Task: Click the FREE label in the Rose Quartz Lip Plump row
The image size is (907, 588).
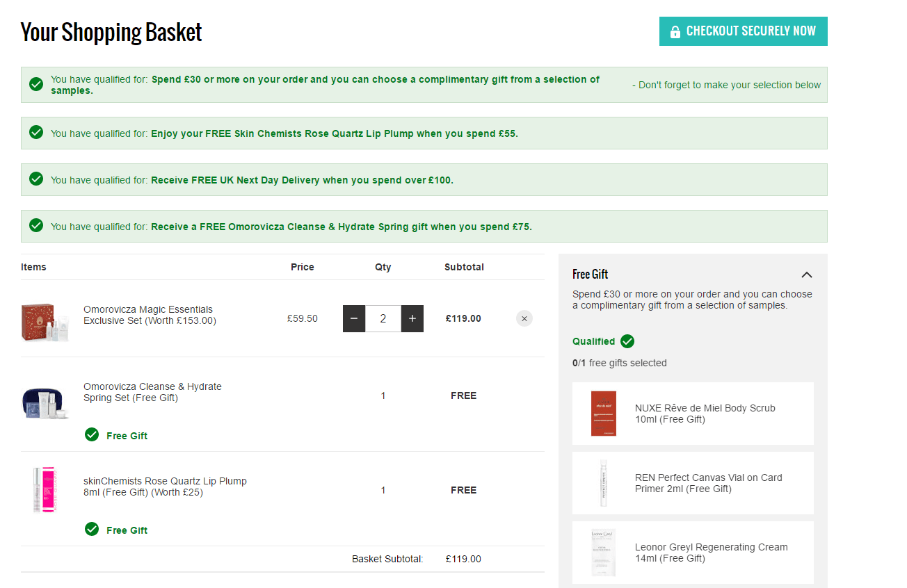Action: [x=463, y=490]
